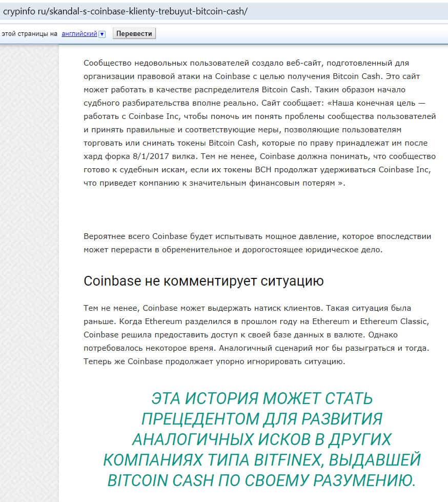Viewport: 448px width, 502px height.
Task: Click the Перевести translate button
Action: coord(134,34)
